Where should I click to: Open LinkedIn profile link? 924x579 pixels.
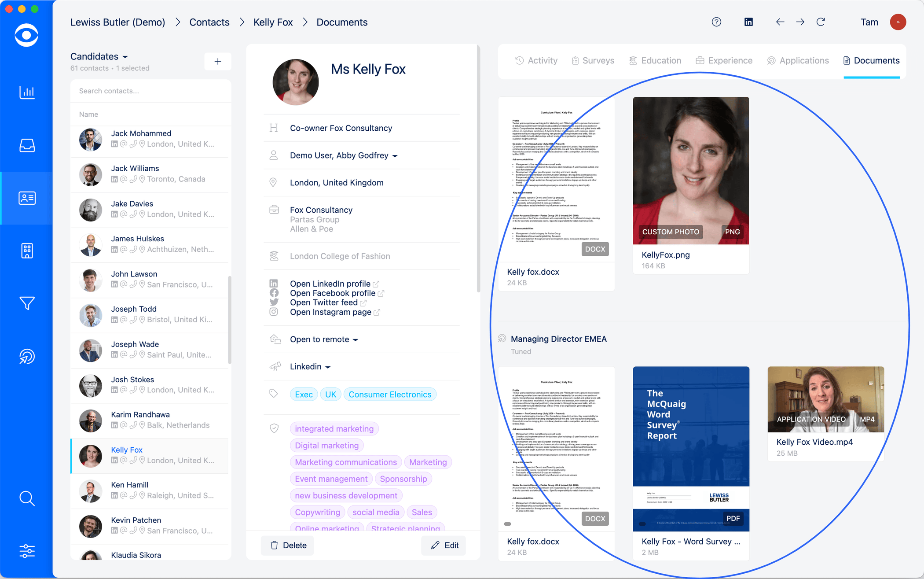tap(330, 284)
